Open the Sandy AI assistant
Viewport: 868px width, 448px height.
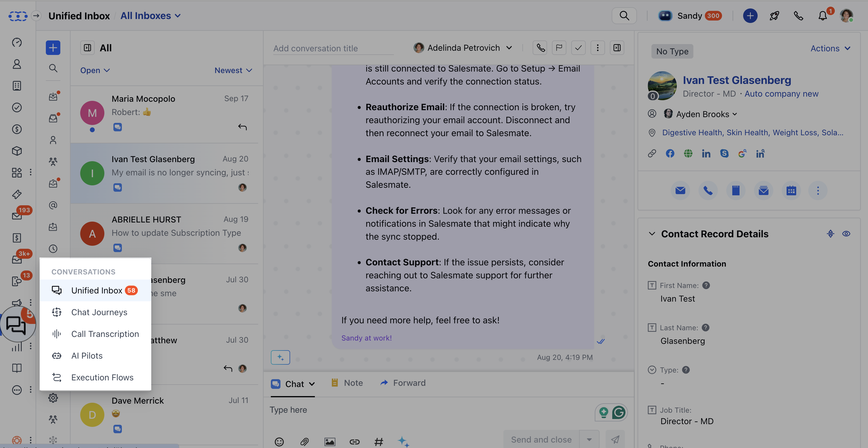[x=690, y=16]
